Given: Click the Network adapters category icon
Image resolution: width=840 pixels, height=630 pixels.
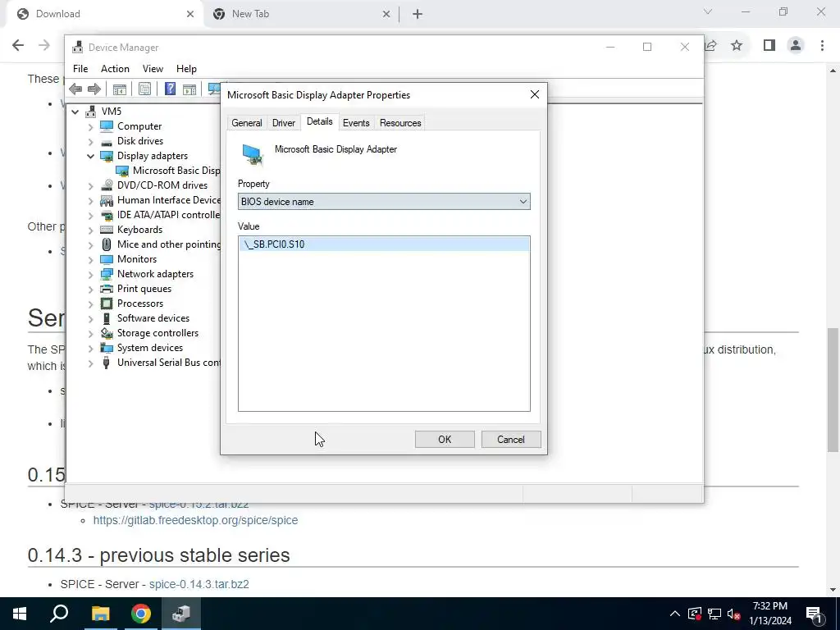Looking at the screenshot, I should (107, 274).
